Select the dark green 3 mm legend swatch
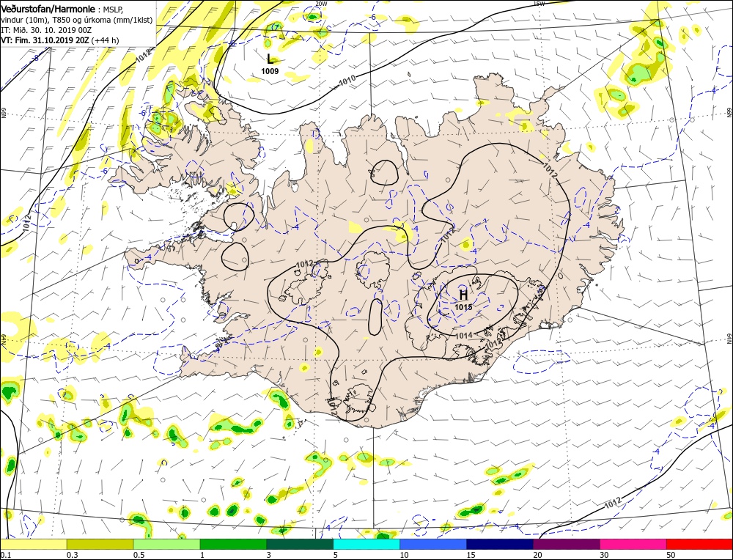 pos(300,544)
